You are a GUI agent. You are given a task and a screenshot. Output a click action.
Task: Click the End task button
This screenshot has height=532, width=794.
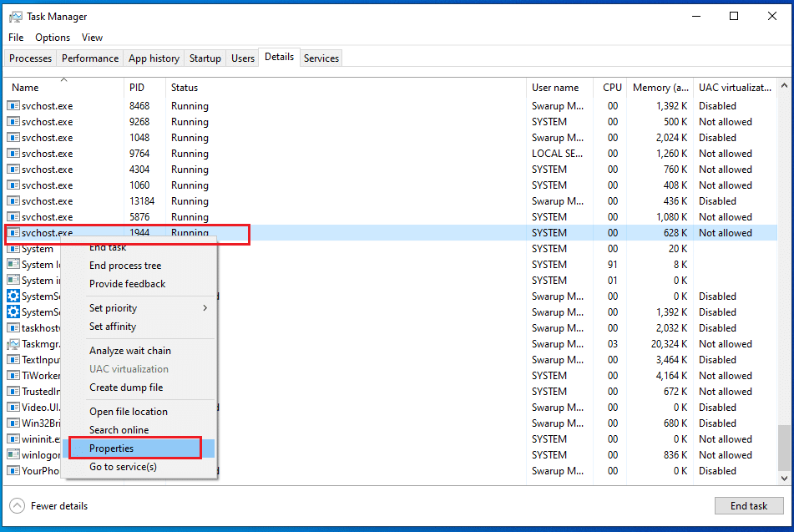click(x=749, y=505)
